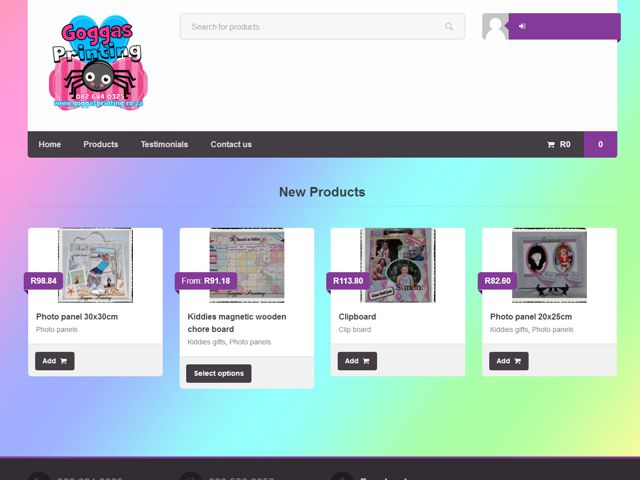
Task: Add Photo panel 30x30cm to cart
Action: coord(55,361)
